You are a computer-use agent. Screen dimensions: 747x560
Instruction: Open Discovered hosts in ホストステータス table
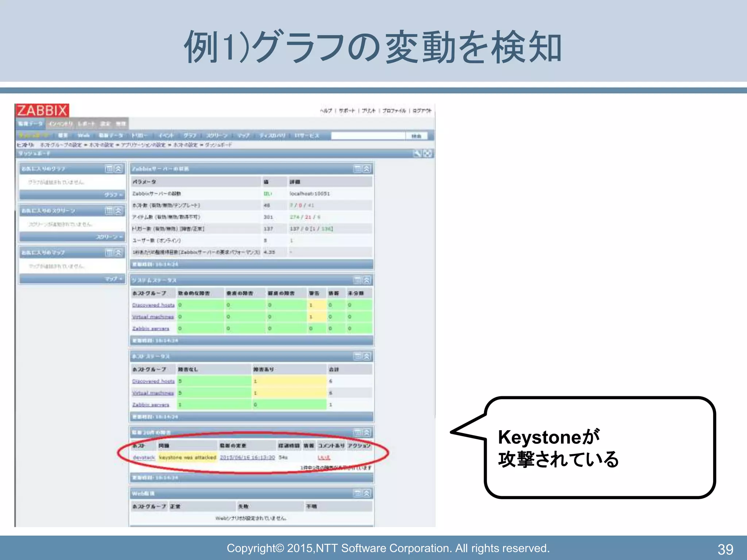[x=153, y=381]
